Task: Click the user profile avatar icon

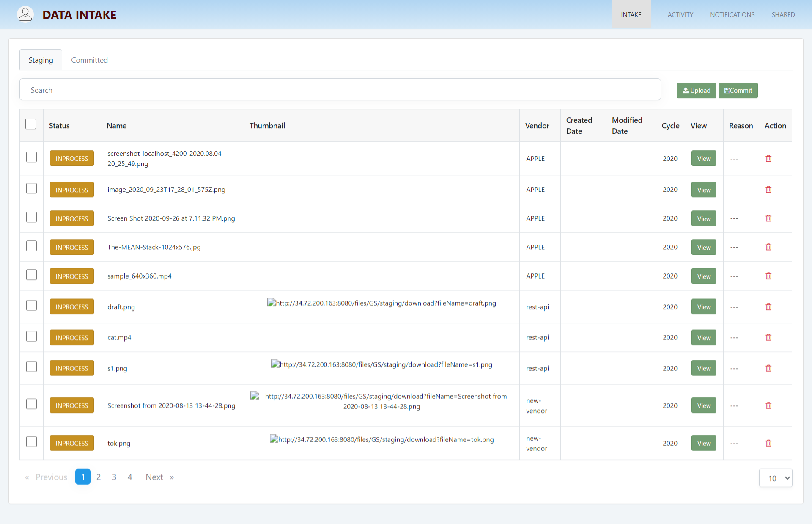Action: click(25, 14)
